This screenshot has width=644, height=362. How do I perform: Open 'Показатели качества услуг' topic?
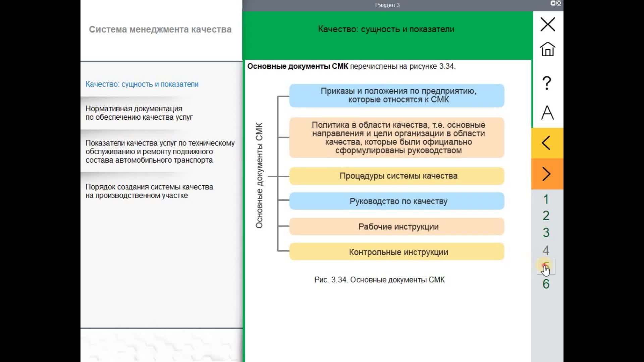pyautogui.click(x=160, y=152)
